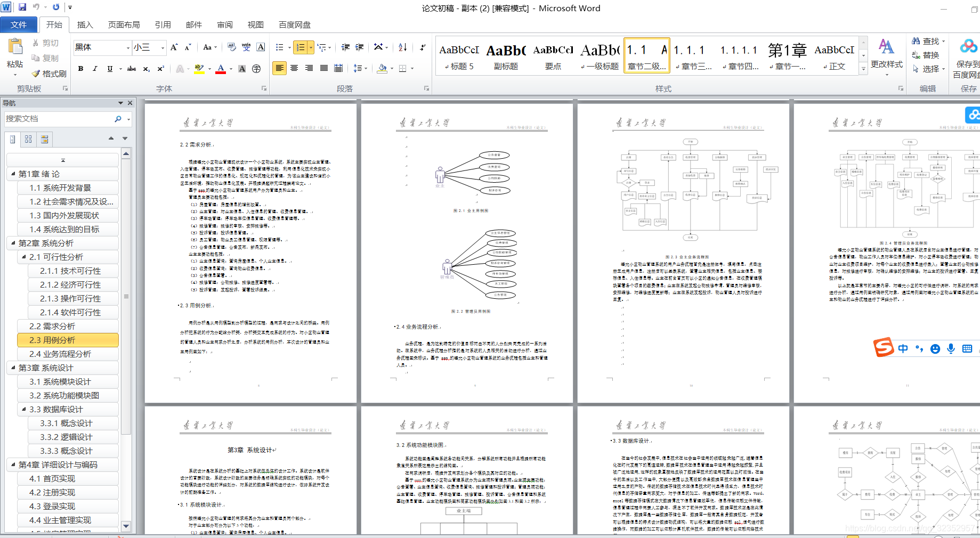Switch to the 视图 (View) tab
Screen dimensions: 980x538
[x=255, y=25]
